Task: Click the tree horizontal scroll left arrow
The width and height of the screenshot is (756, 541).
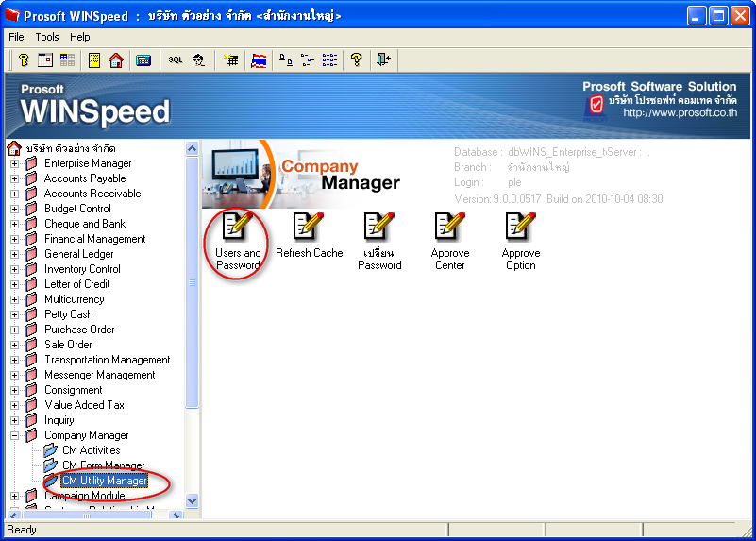Action: pos(14,515)
